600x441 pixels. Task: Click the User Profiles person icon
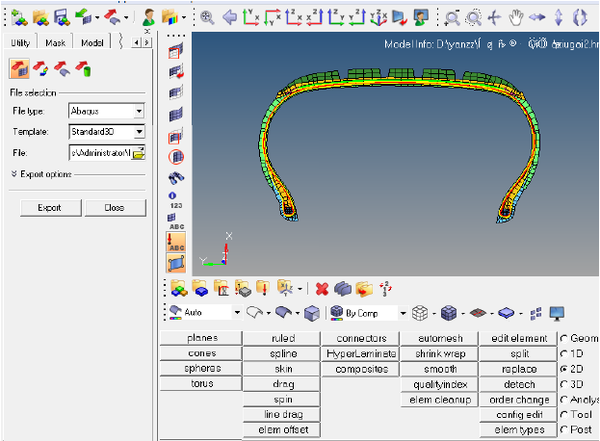click(148, 18)
